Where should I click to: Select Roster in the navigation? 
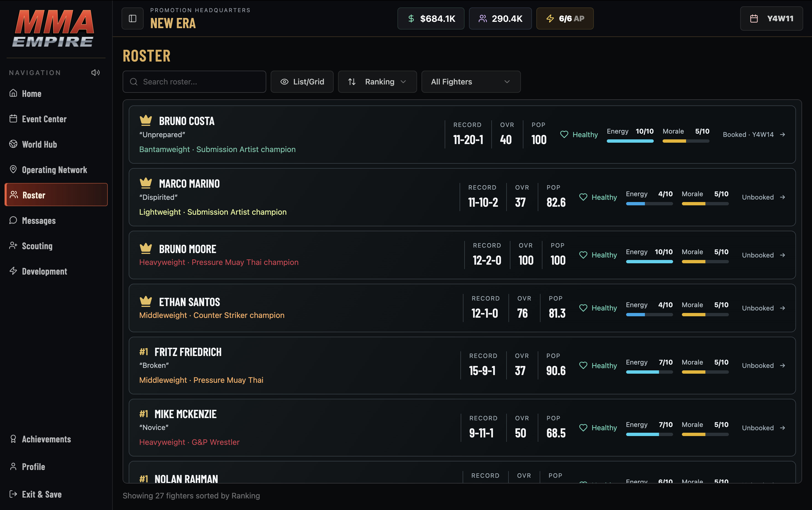56,195
